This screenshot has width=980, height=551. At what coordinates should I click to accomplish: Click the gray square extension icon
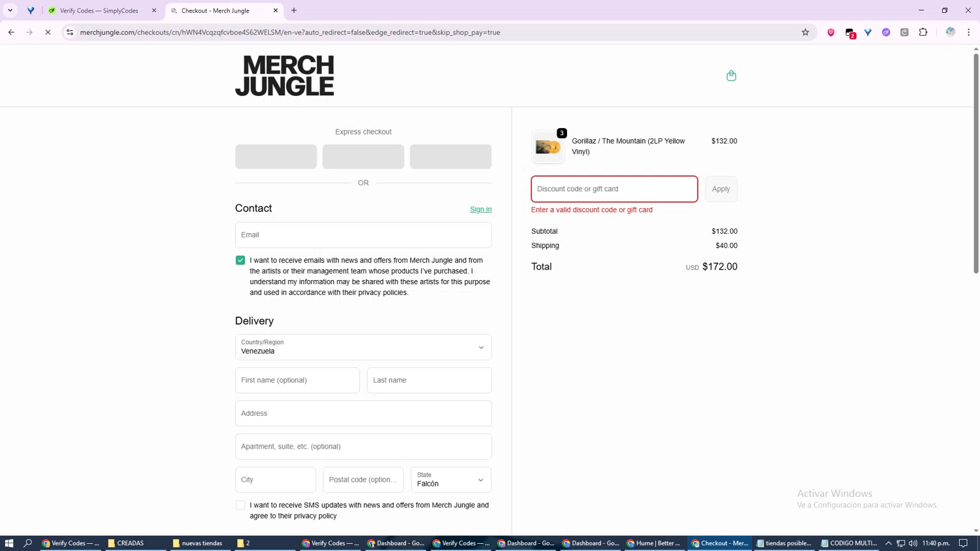904,32
